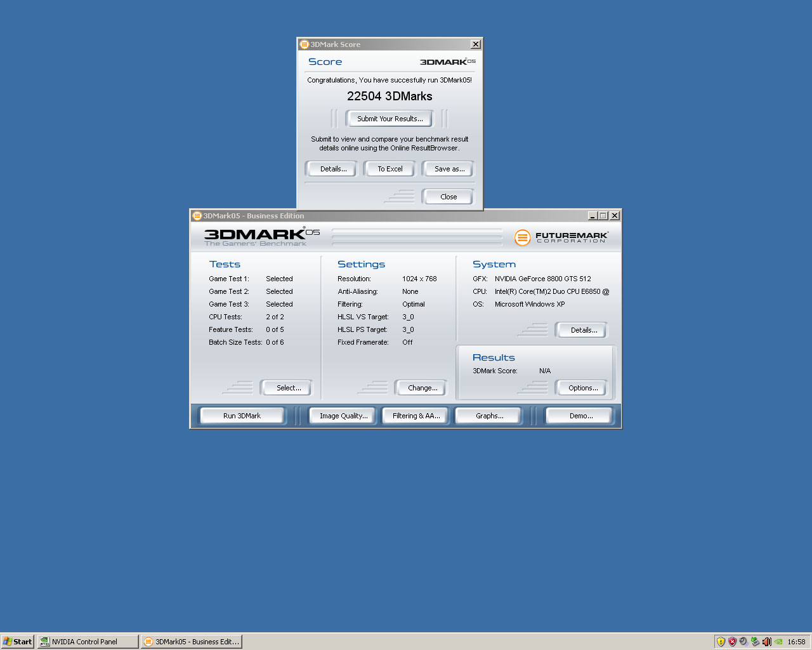
Task: Click the system clock showing 16:58
Action: [796, 642]
